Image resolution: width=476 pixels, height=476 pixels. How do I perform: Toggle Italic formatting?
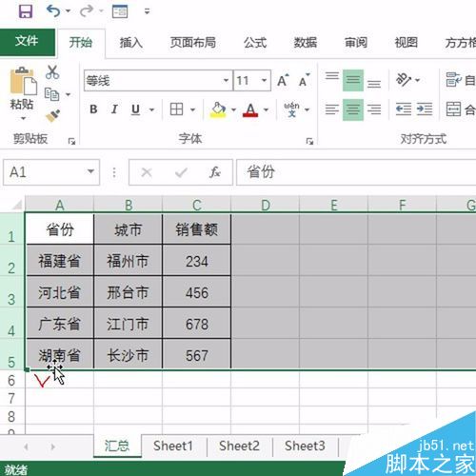pyautogui.click(x=114, y=109)
